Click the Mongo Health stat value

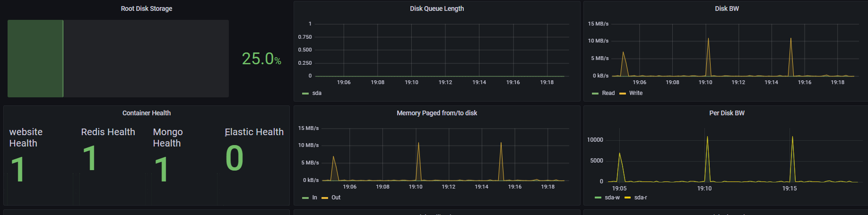[161, 169]
